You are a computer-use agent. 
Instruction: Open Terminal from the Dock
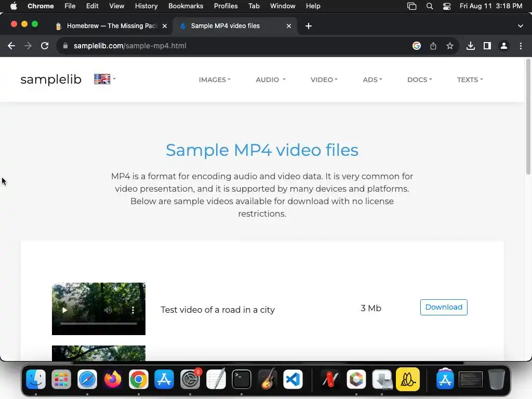click(242, 379)
